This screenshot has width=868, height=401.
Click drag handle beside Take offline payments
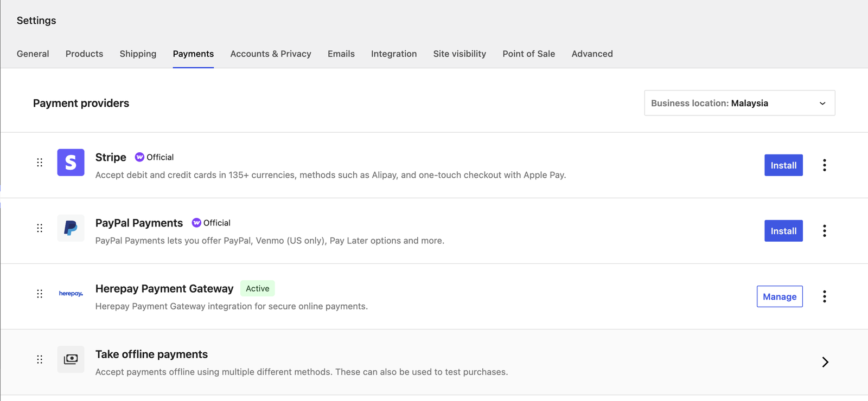[x=40, y=359]
